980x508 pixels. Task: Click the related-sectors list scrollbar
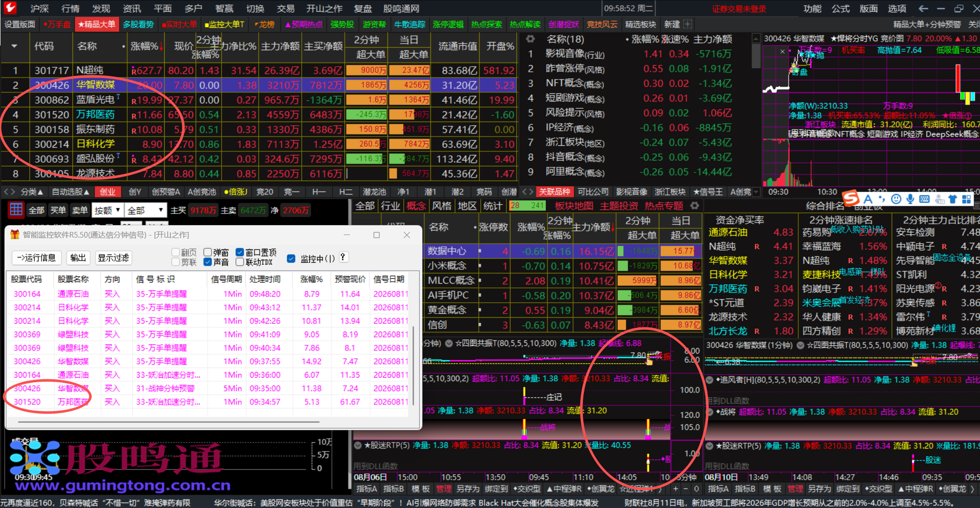756,56
